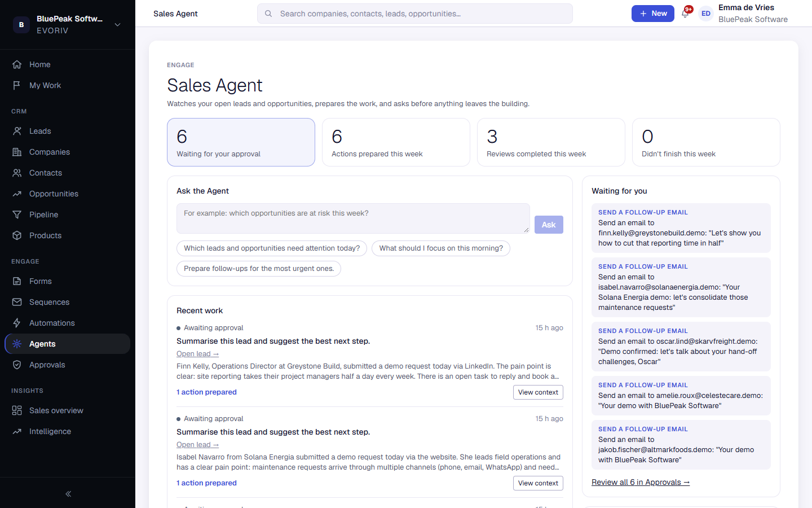Open My Work flag icon
The image size is (812, 508).
click(x=17, y=85)
